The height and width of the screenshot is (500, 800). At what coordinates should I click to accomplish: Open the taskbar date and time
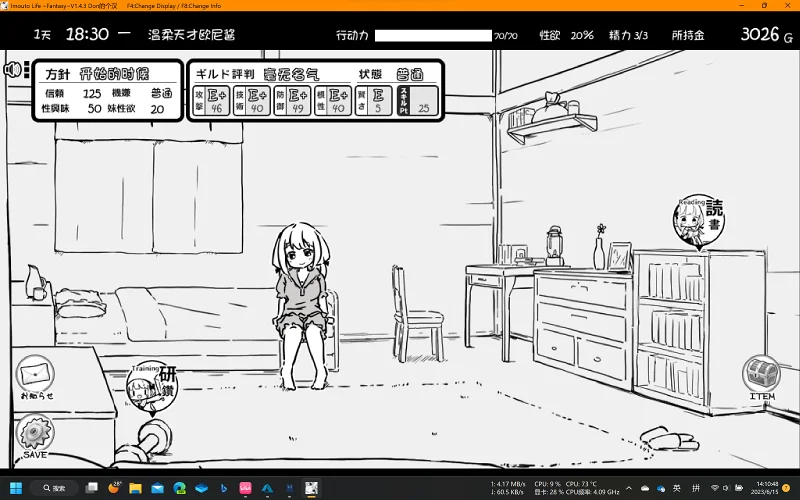pos(767,488)
